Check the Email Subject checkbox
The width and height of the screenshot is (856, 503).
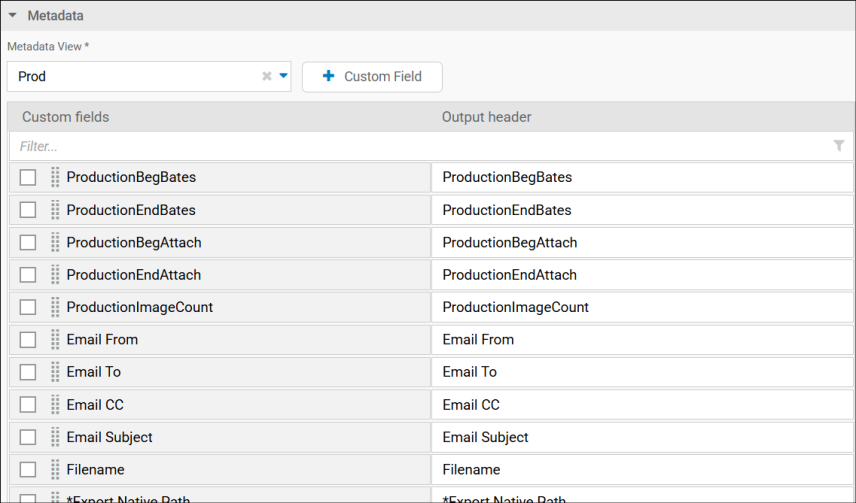[28, 437]
